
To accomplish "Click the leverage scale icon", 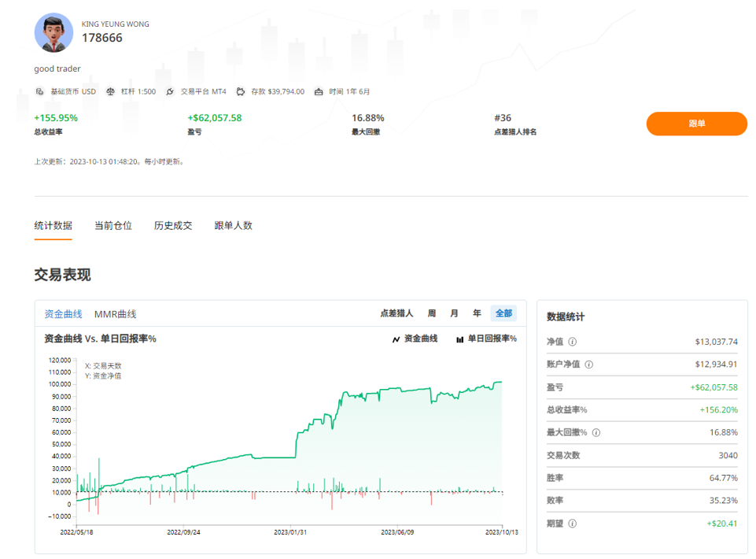I will [x=110, y=91].
